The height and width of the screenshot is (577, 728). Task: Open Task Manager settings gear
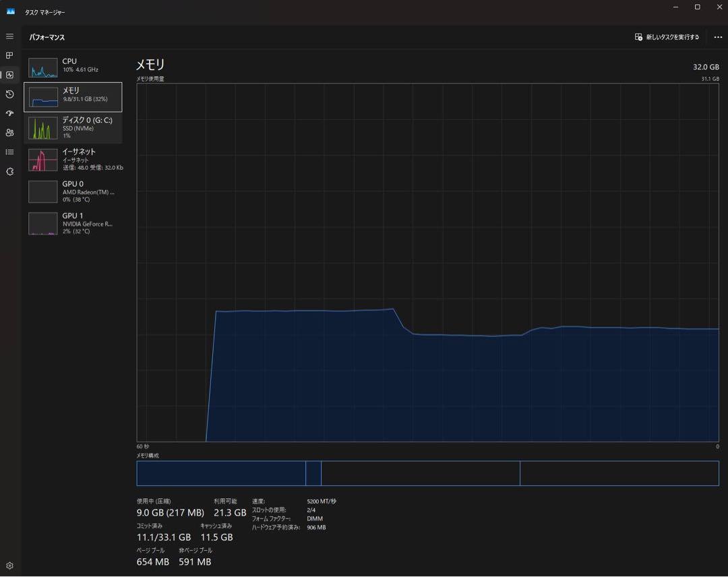9,566
